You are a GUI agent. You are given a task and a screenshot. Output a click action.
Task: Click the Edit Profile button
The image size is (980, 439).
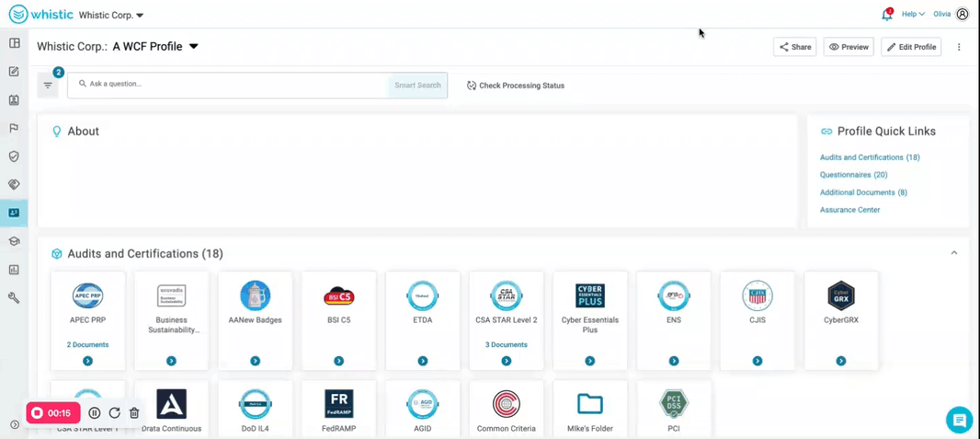pos(911,47)
